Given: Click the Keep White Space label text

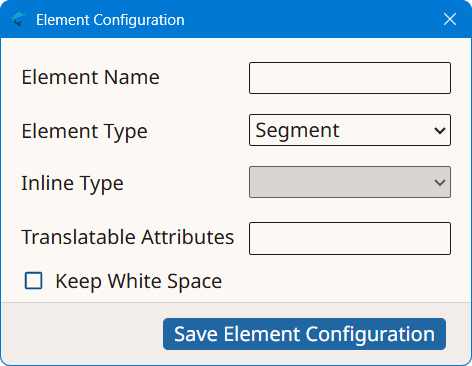Looking at the screenshot, I should [139, 281].
